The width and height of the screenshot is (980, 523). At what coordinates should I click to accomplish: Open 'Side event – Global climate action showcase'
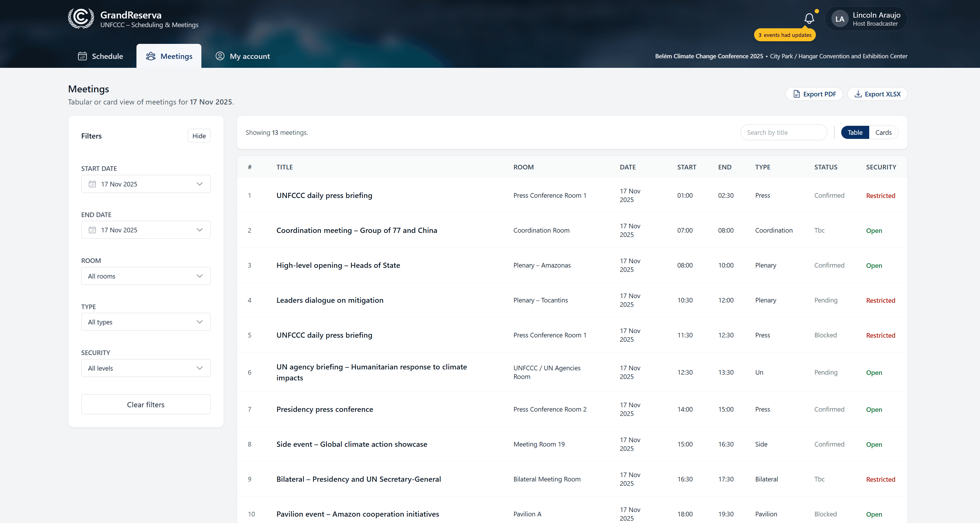(351, 444)
